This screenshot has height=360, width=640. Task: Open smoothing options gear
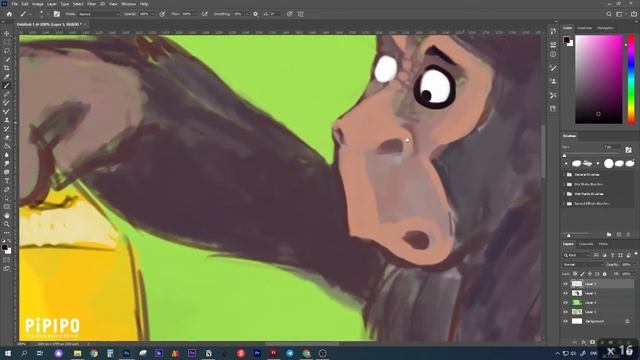pyautogui.click(x=256, y=14)
